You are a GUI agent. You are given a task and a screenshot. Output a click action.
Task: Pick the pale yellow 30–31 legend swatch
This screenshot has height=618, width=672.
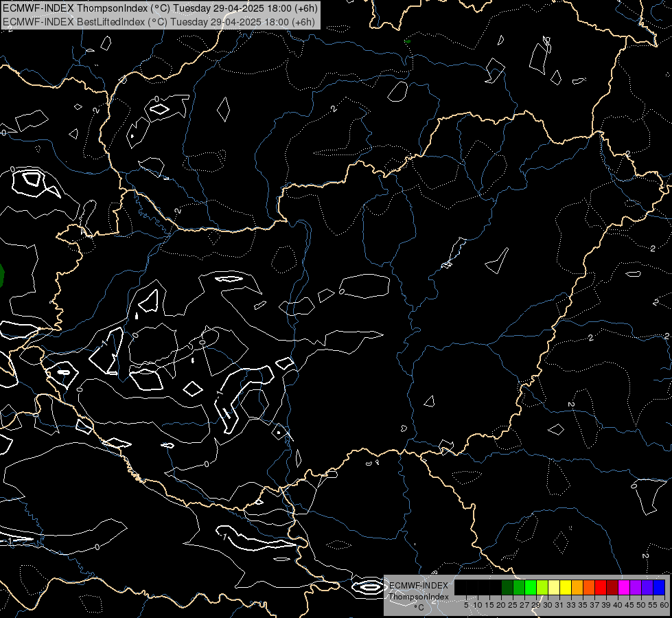click(x=554, y=587)
